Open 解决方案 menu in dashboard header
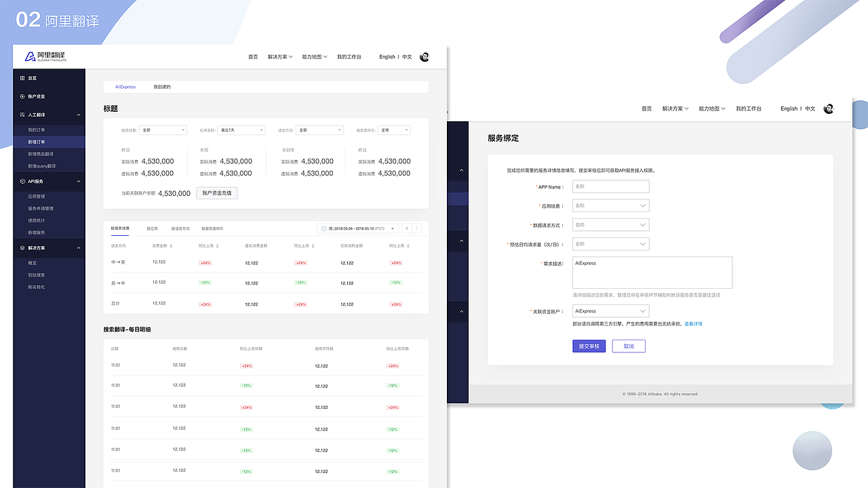Image resolution: width=868 pixels, height=488 pixels. (x=280, y=57)
